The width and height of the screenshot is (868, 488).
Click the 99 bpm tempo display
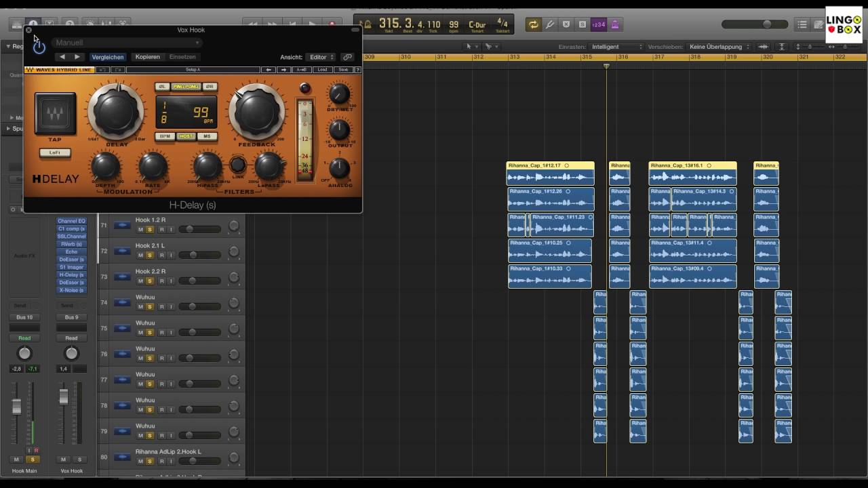(454, 25)
